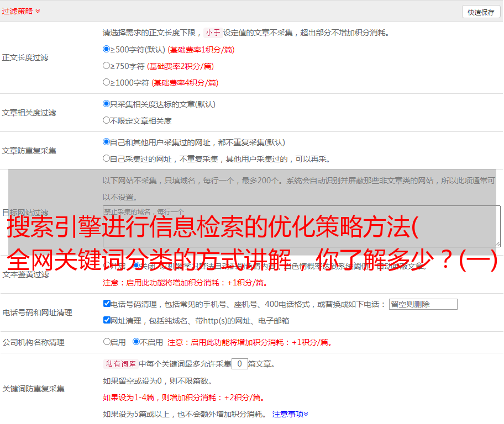Choose the ≥750字符 length filter
The width and height of the screenshot is (504, 424).
[x=107, y=66]
